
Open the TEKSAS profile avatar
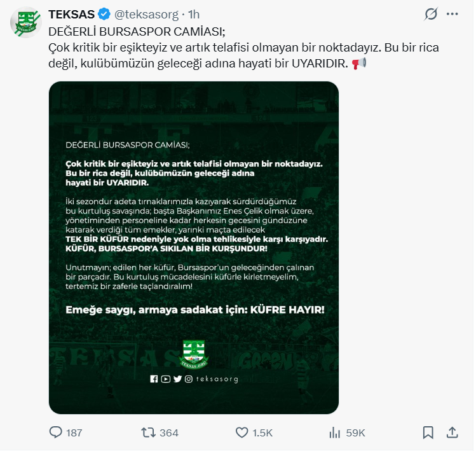pos(25,23)
